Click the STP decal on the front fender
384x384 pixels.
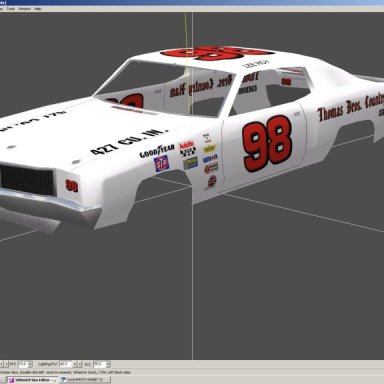point(161,164)
